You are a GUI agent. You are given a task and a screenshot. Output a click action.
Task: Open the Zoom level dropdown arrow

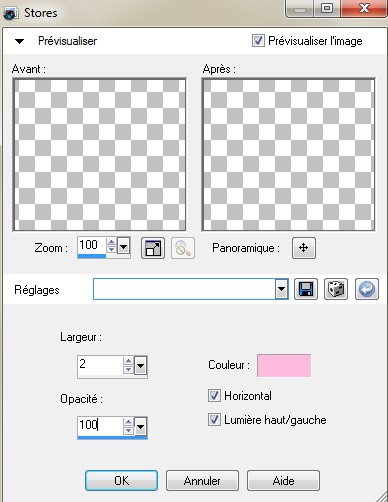tap(123, 247)
